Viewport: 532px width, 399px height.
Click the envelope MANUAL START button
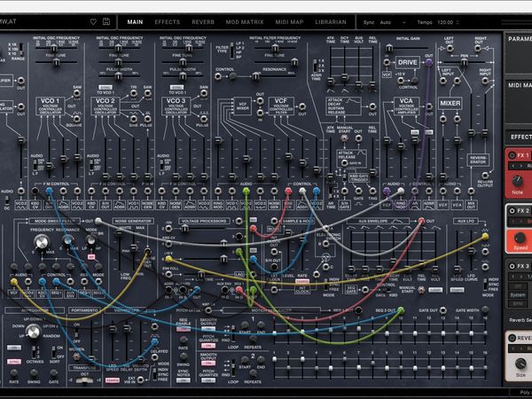click(344, 137)
